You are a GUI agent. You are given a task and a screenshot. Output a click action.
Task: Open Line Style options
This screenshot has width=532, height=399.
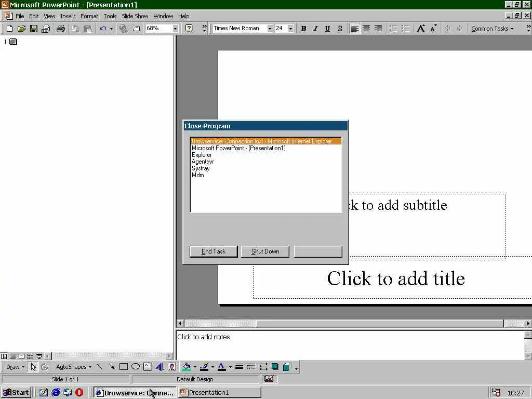(x=239, y=367)
